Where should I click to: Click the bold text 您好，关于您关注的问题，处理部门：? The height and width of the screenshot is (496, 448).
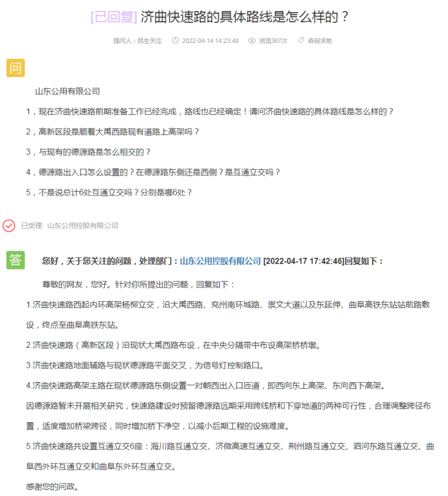[x=110, y=261]
